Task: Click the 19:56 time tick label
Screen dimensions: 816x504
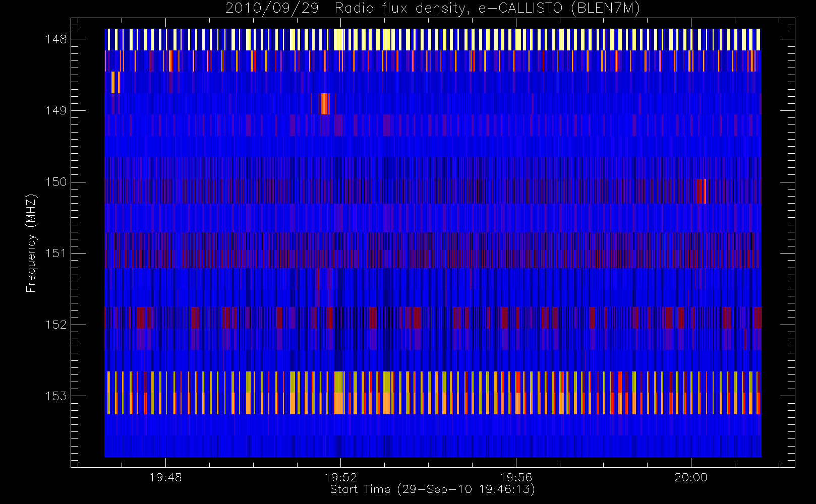Action: 515,477
